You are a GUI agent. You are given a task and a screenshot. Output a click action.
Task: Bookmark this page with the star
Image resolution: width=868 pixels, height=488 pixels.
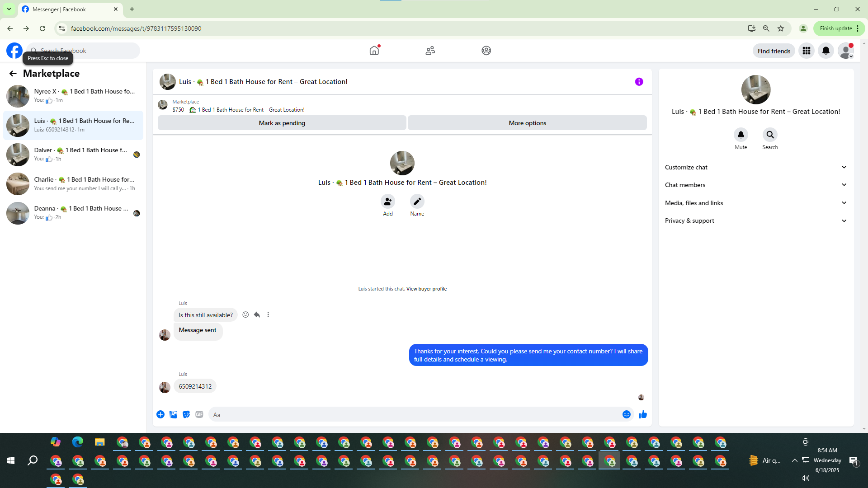[781, 28]
